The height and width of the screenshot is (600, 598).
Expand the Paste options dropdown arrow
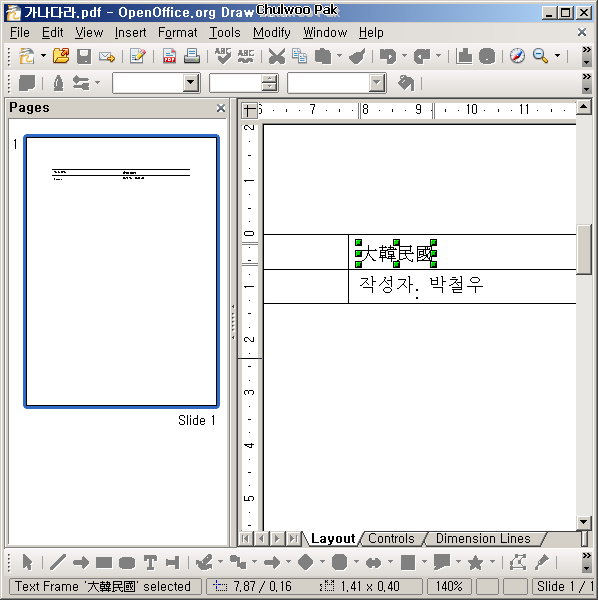point(339,56)
